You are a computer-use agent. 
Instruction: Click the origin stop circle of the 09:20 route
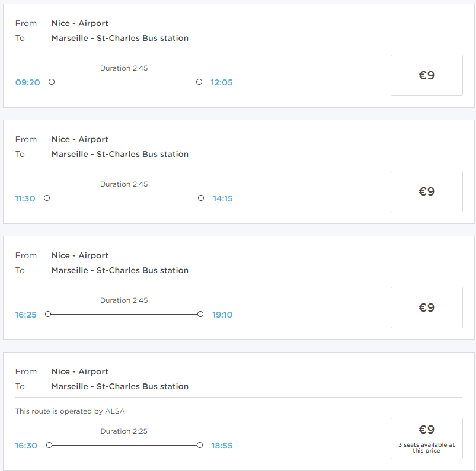(52, 82)
